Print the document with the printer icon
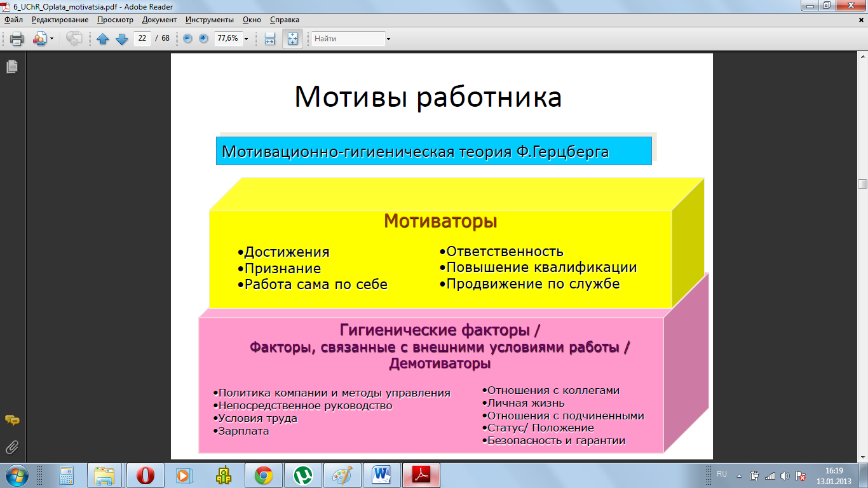The height and width of the screenshot is (488, 868). pos(17,39)
